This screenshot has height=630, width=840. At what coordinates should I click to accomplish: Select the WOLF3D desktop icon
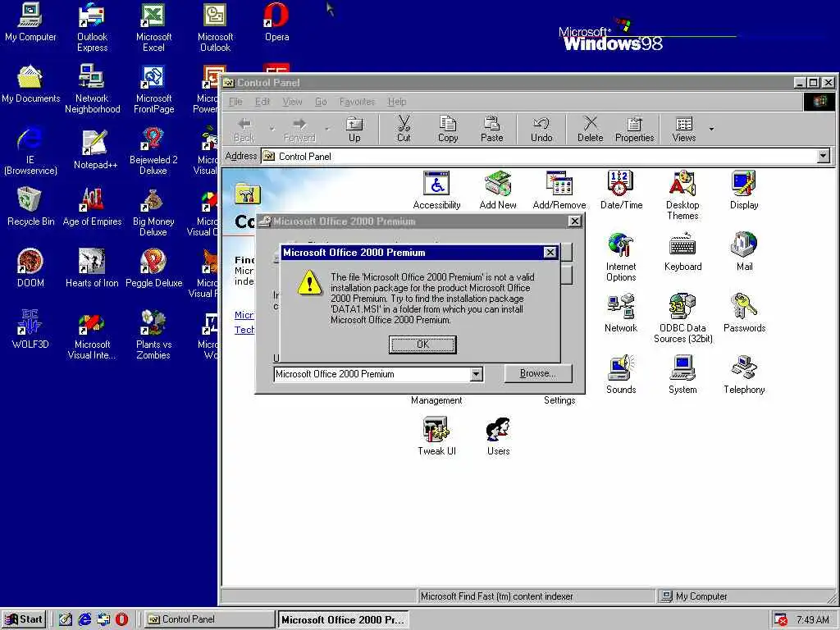[x=30, y=330]
